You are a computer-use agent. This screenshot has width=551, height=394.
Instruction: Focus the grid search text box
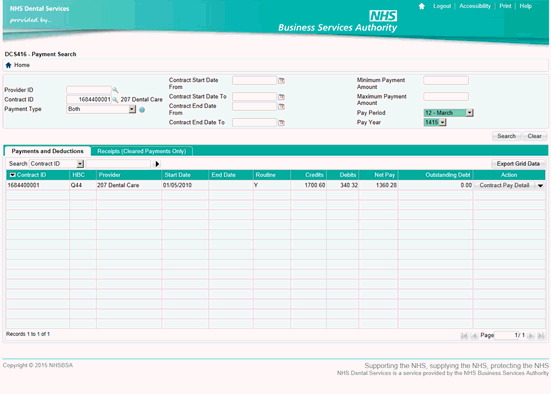click(118, 164)
